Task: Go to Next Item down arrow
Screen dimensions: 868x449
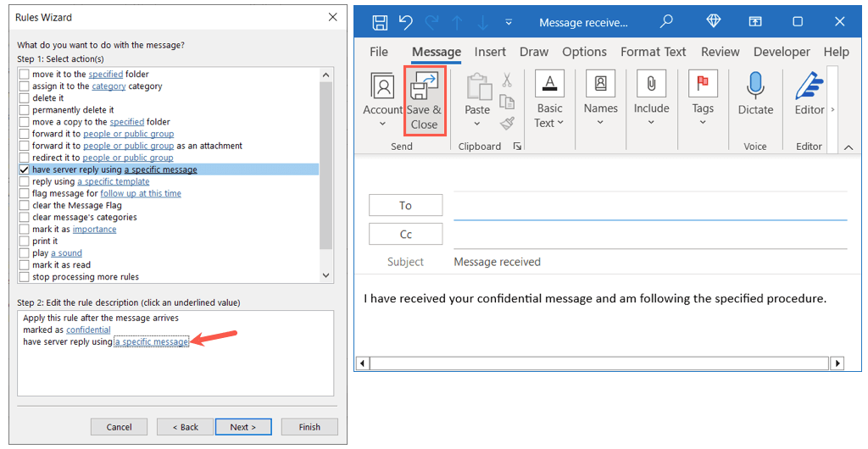Action: point(482,22)
